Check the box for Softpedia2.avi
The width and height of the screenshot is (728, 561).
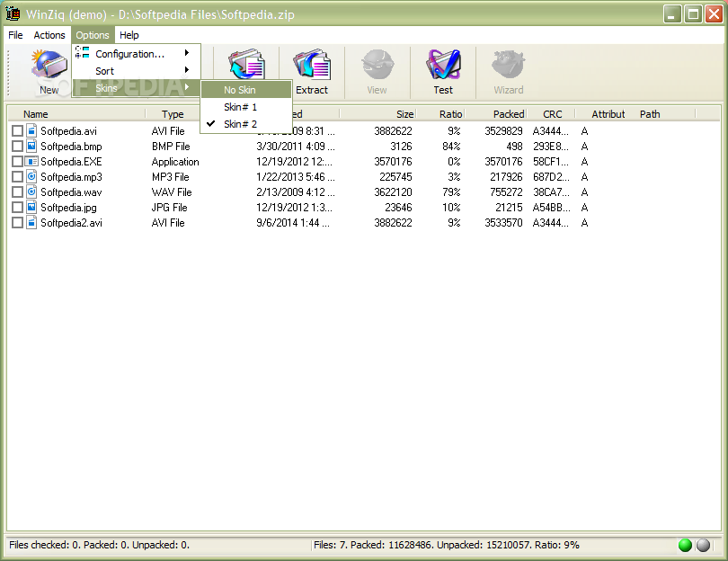point(17,223)
